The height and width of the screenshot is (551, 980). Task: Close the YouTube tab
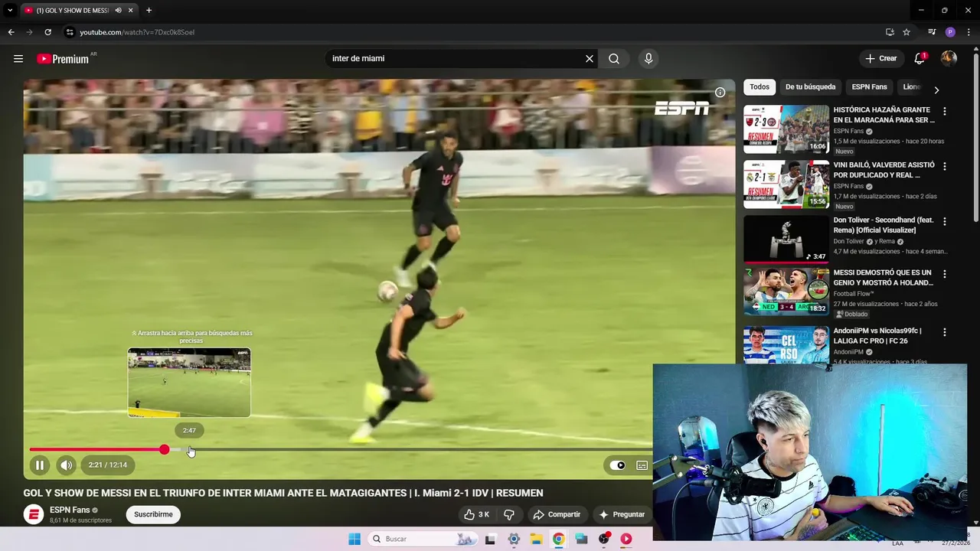click(130, 10)
